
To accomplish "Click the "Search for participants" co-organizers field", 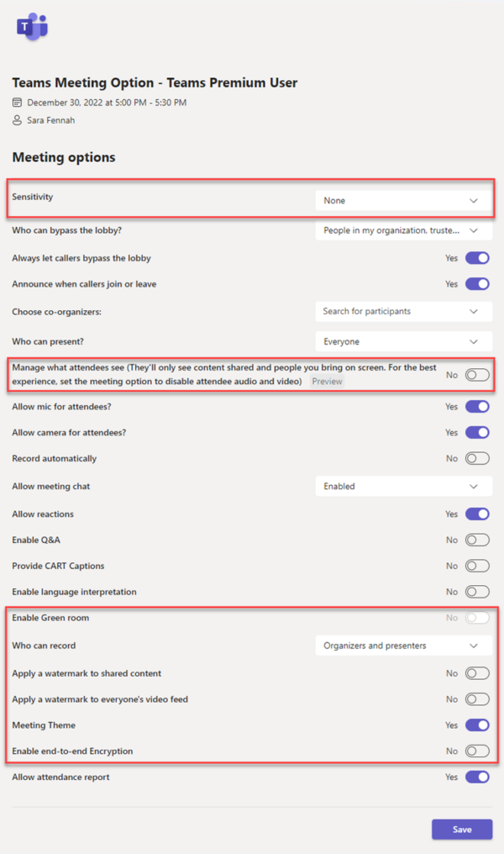I will click(x=403, y=311).
